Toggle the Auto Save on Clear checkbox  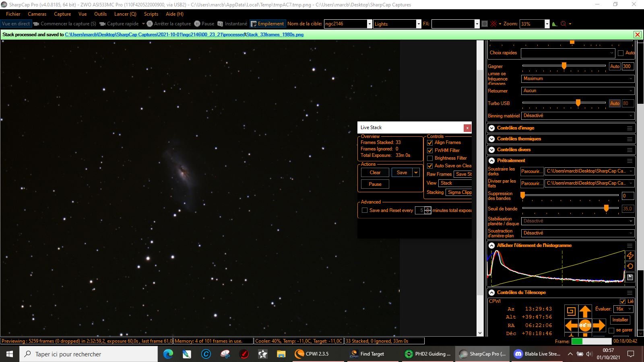click(430, 166)
